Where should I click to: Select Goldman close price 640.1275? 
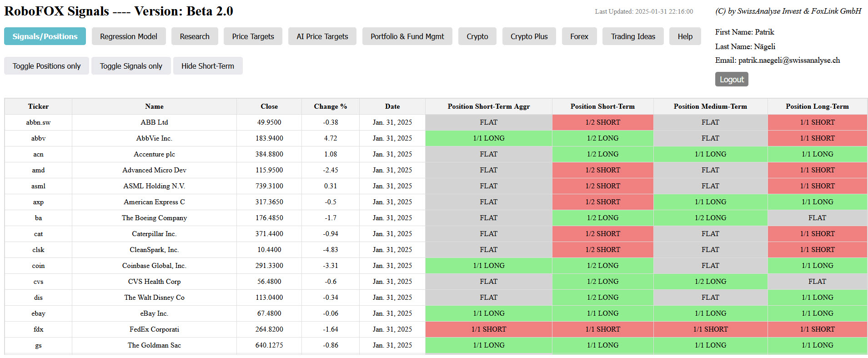[x=269, y=345]
